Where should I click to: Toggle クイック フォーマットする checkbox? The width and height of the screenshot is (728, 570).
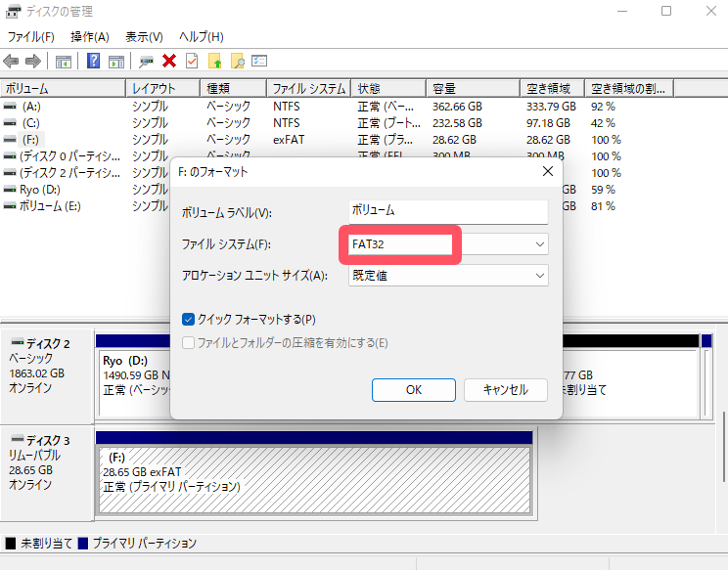click(x=188, y=319)
